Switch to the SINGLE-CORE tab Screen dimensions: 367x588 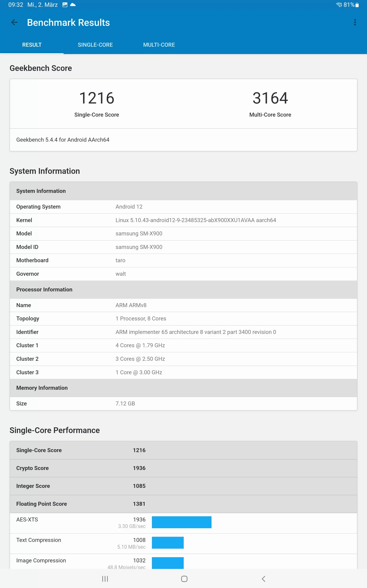click(x=95, y=45)
